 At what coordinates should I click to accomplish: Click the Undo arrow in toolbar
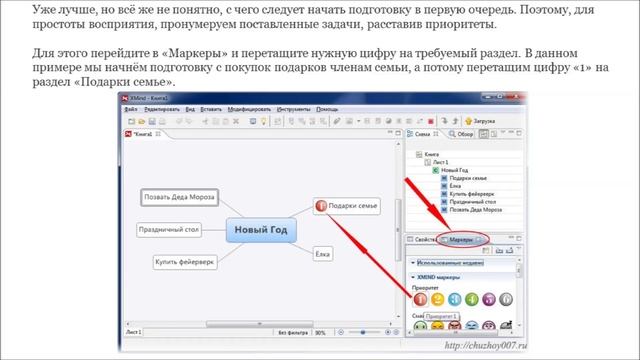[179, 121]
